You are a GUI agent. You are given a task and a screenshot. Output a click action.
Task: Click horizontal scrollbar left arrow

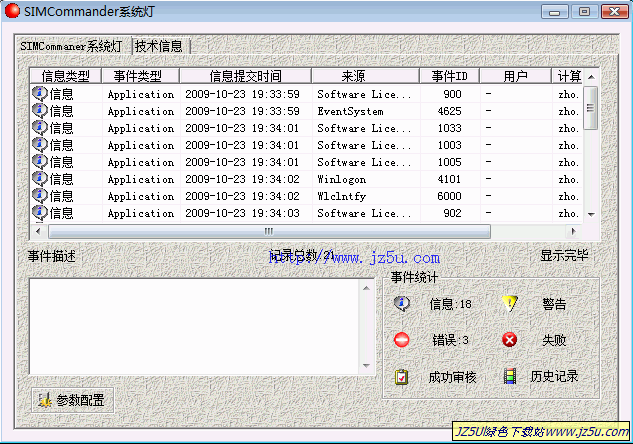point(38,231)
